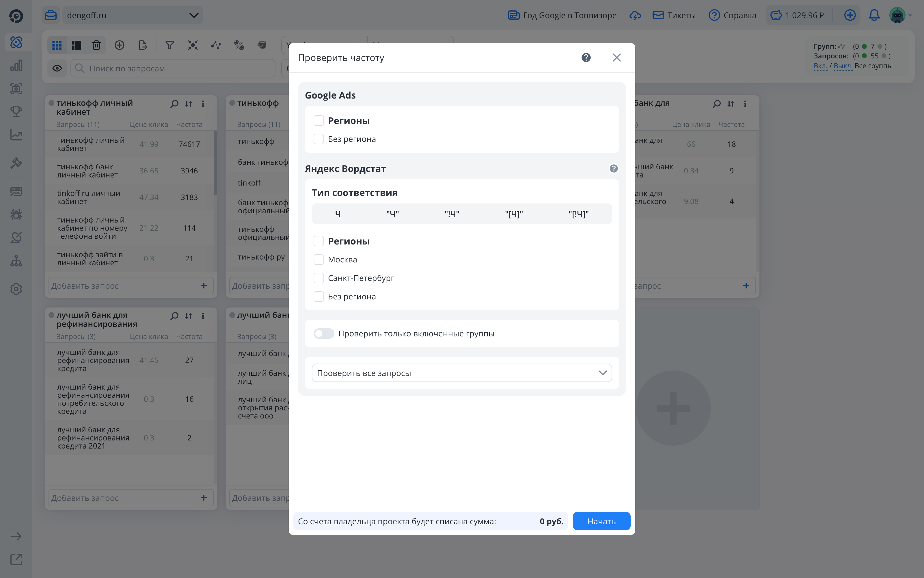Open Проверить все запросы dropdown
This screenshot has height=578, width=924.
pyautogui.click(x=462, y=373)
